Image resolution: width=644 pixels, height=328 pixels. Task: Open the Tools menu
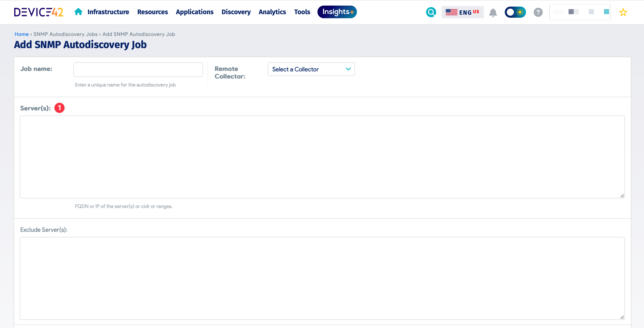click(x=302, y=12)
